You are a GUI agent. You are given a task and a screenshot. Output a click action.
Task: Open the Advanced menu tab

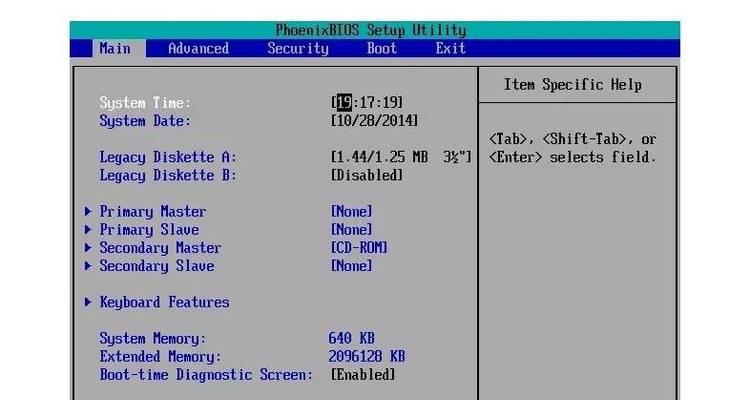pyautogui.click(x=199, y=48)
